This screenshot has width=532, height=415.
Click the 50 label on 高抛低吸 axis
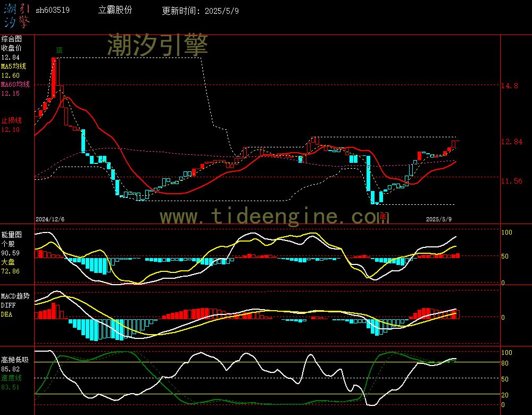coord(505,379)
